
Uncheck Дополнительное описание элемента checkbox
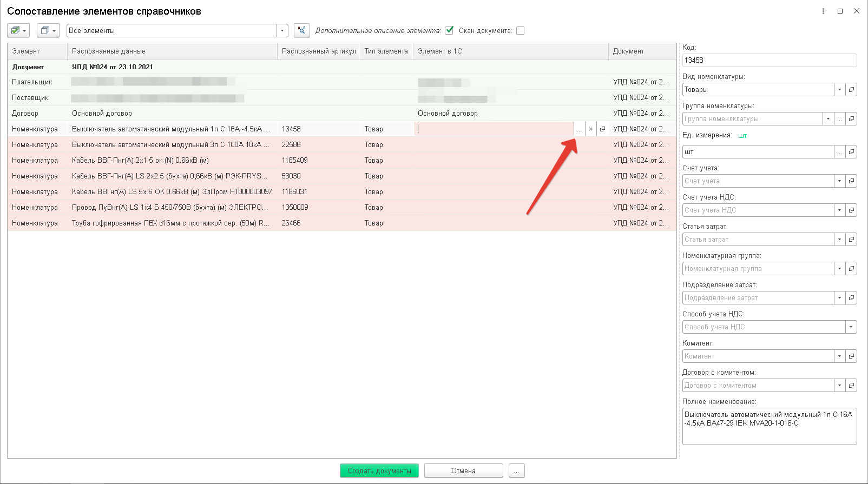pos(449,30)
